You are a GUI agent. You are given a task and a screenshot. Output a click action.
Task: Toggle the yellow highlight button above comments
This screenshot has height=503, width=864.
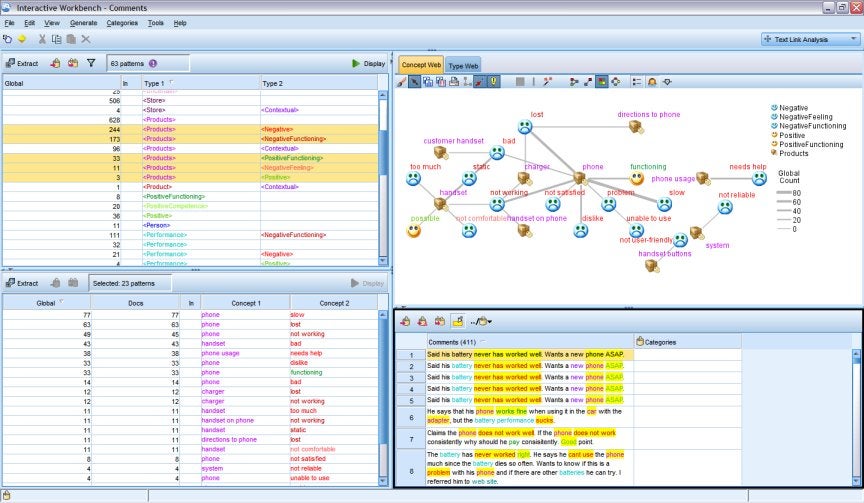click(458, 321)
